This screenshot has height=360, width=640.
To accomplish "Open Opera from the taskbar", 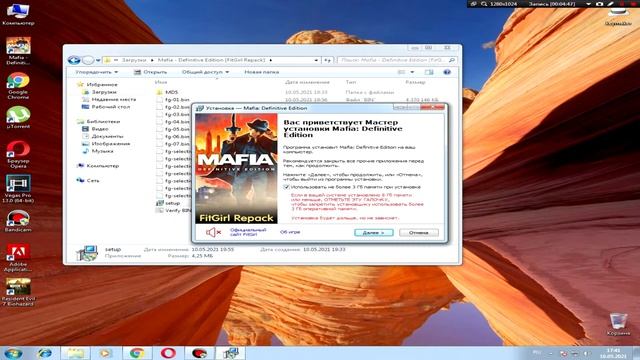I will 168,353.
